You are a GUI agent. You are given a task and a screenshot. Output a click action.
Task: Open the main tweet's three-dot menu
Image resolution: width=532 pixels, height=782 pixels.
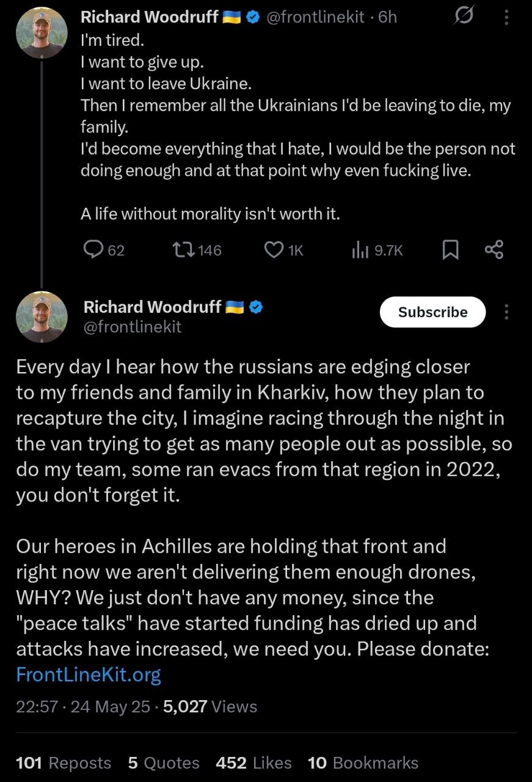point(506,312)
